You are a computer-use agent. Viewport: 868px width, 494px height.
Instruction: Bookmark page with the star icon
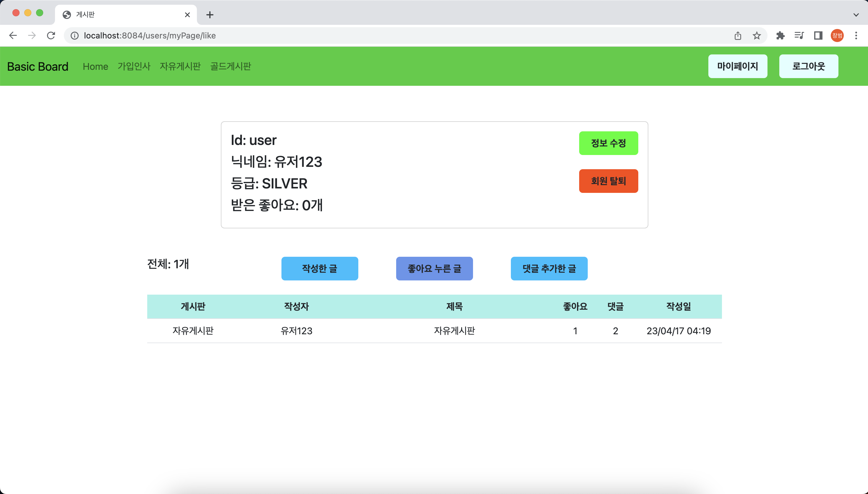[757, 35]
